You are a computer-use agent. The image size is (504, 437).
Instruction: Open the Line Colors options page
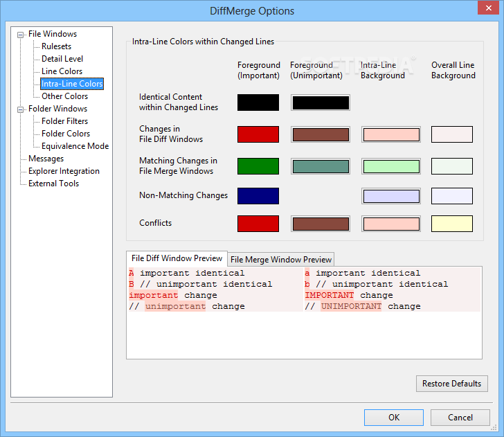click(62, 71)
